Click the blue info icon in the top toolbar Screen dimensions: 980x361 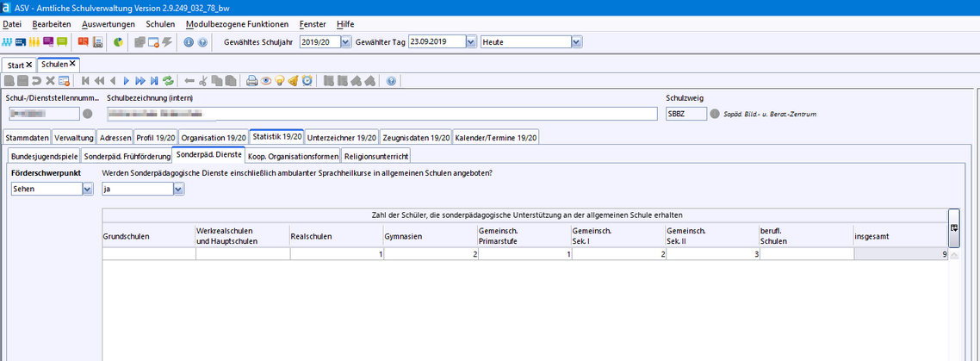tap(189, 41)
